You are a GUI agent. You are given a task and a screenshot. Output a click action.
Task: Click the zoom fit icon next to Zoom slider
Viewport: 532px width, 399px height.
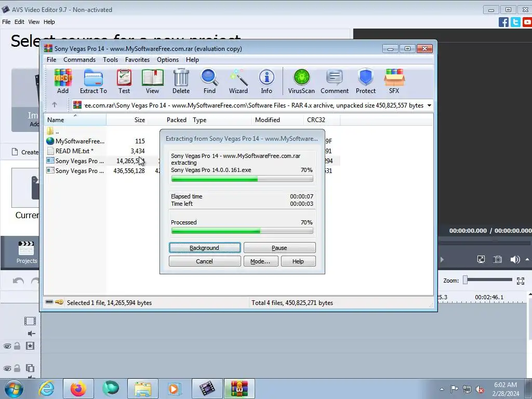[x=521, y=281]
